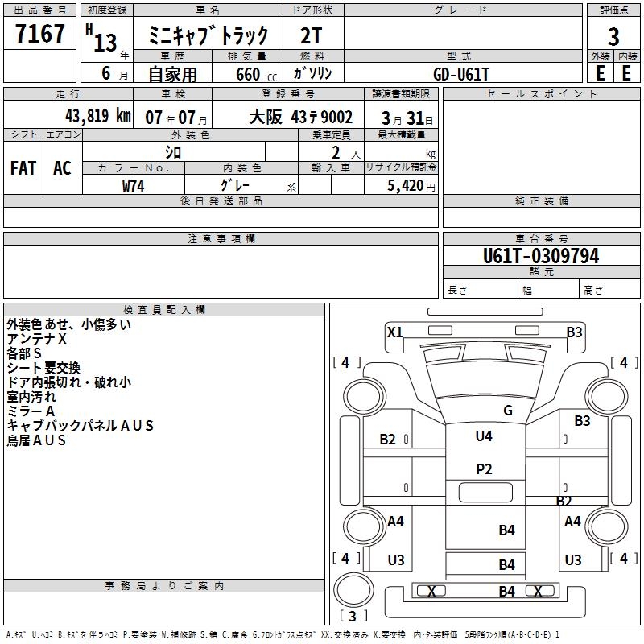The height and width of the screenshot is (644, 644).
Task: Click U4 dent mark on cab roof
Action: [x=484, y=436]
